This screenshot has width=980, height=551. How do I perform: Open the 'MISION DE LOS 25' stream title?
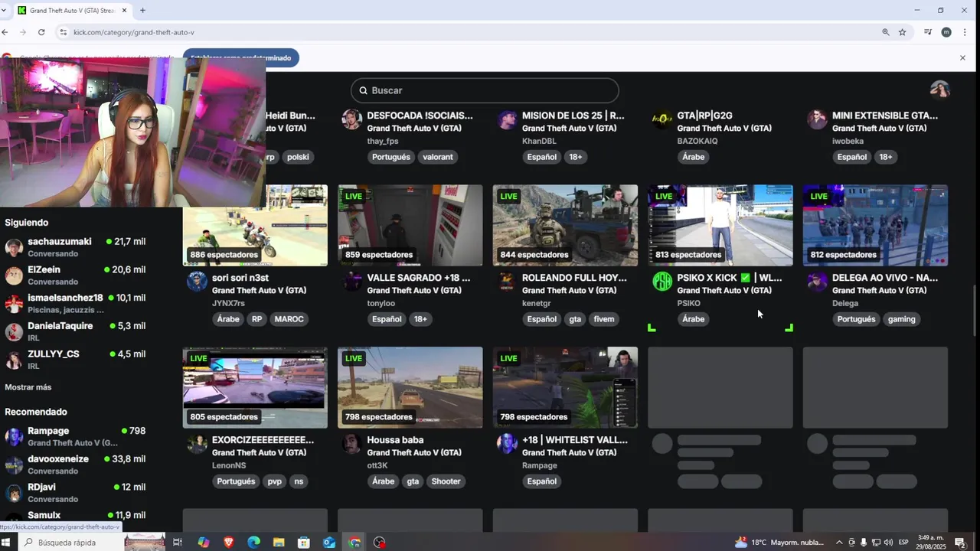tap(573, 116)
